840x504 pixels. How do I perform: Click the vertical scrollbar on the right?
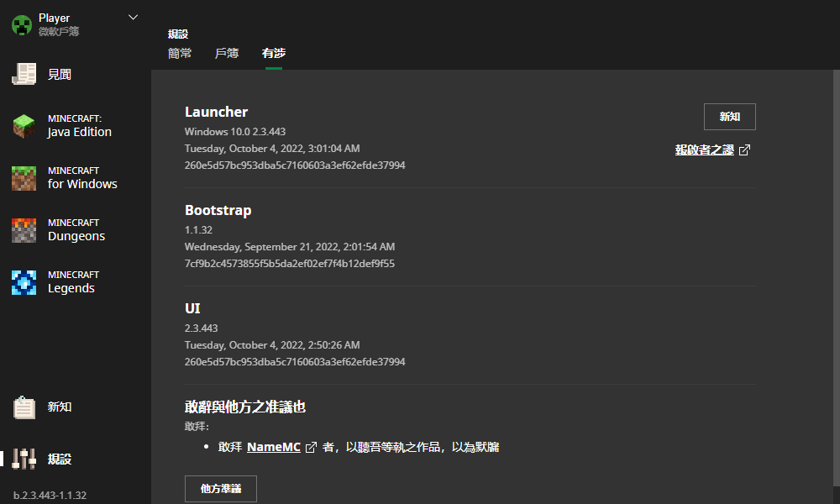point(837,279)
